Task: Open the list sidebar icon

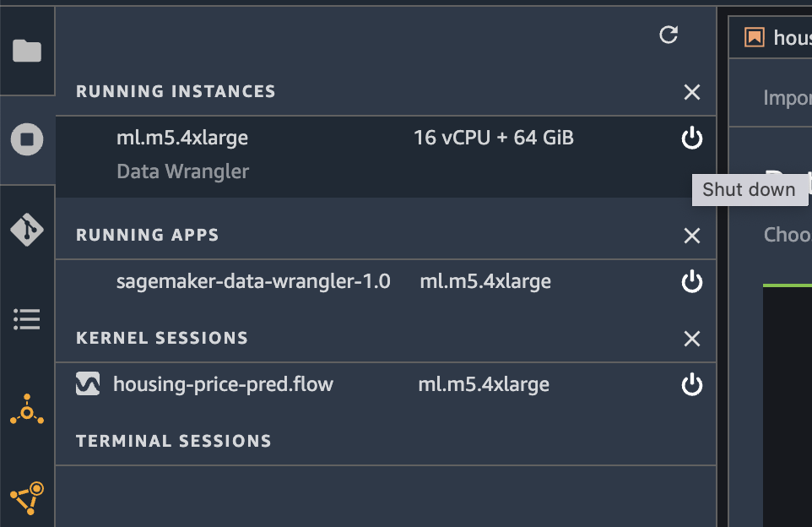Action: [27, 319]
